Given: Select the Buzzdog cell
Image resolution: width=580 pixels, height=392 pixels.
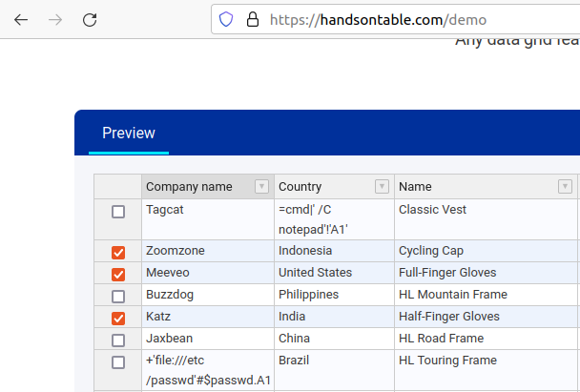Looking at the screenshot, I should click(208, 295).
